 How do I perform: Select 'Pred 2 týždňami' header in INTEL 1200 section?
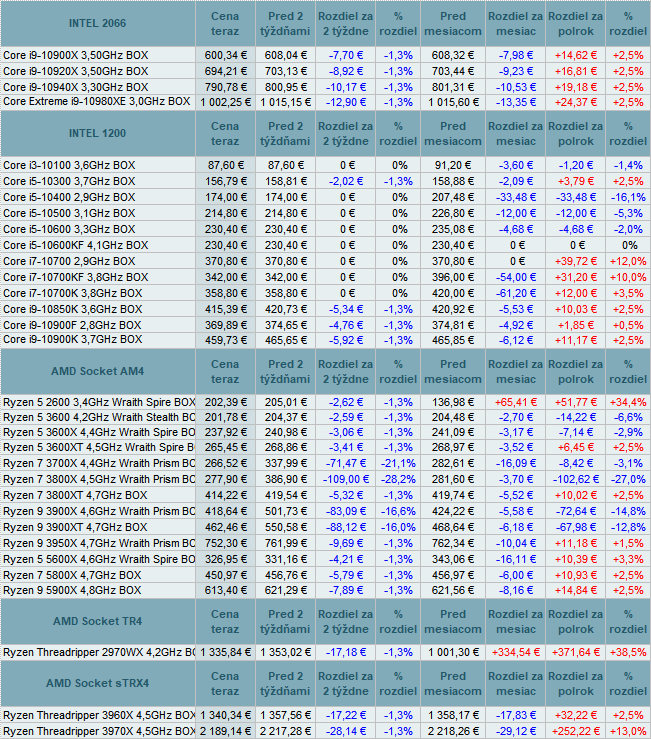285,134
